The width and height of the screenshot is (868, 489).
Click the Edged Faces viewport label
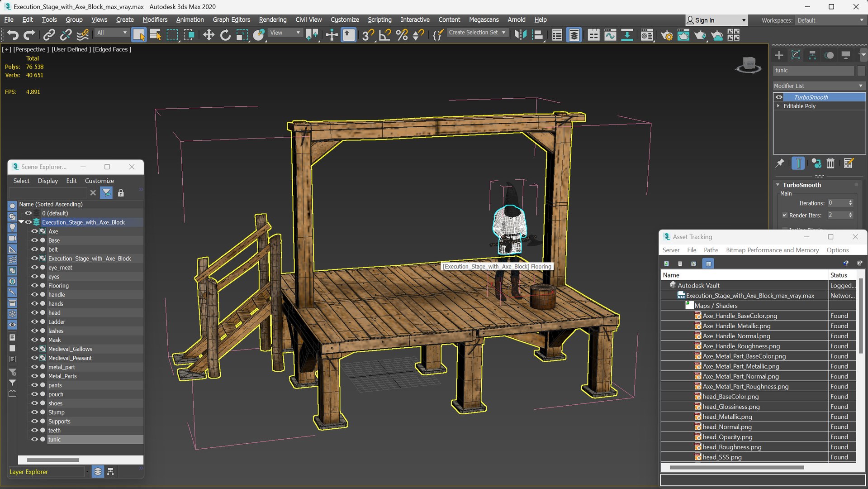tap(112, 49)
